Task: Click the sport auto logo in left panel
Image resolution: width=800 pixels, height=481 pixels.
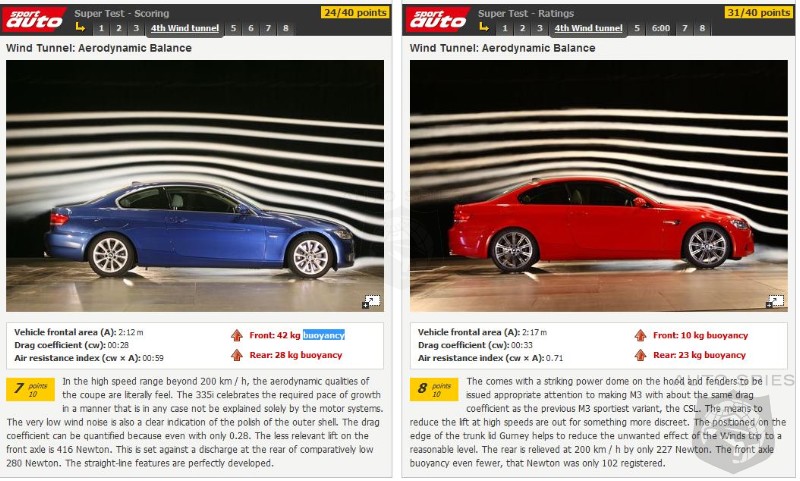Action: click(x=35, y=18)
